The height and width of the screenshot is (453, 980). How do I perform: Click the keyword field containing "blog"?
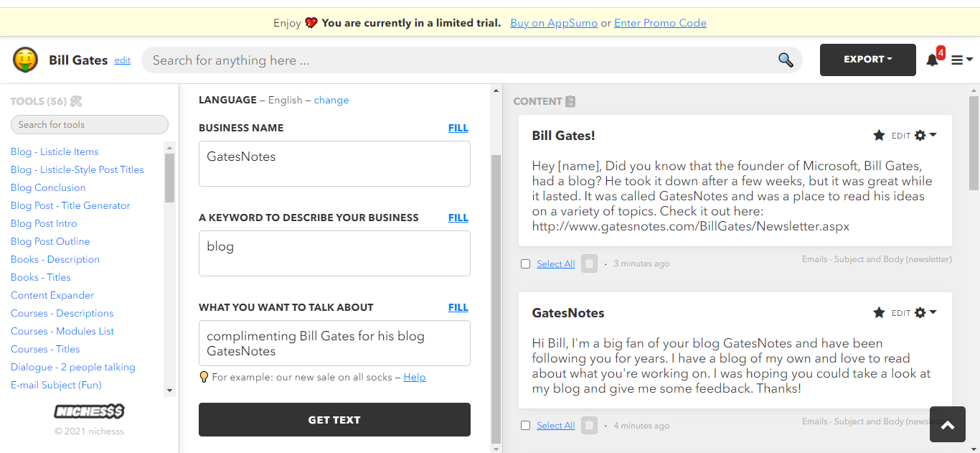click(x=334, y=253)
